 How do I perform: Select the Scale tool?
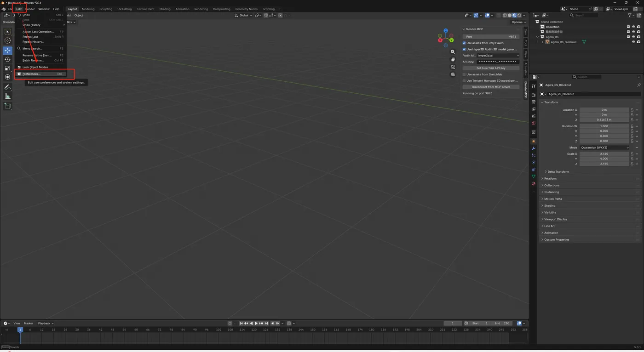tap(7, 68)
